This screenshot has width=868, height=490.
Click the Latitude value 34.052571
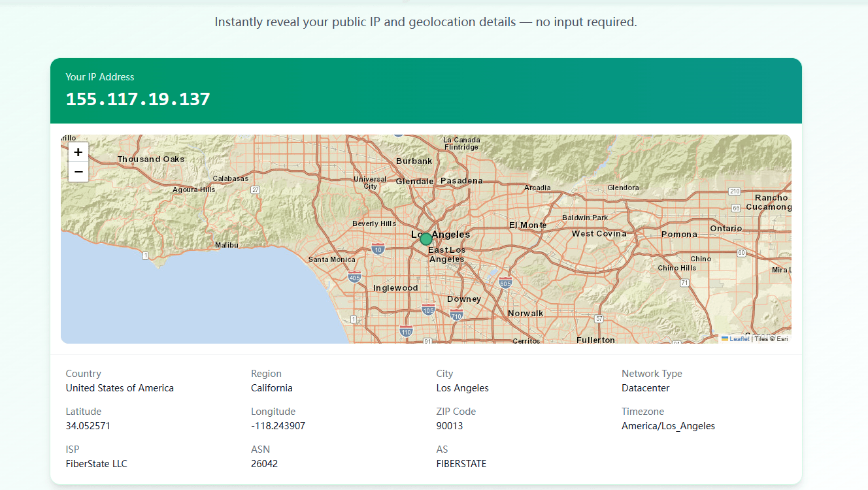click(x=88, y=426)
